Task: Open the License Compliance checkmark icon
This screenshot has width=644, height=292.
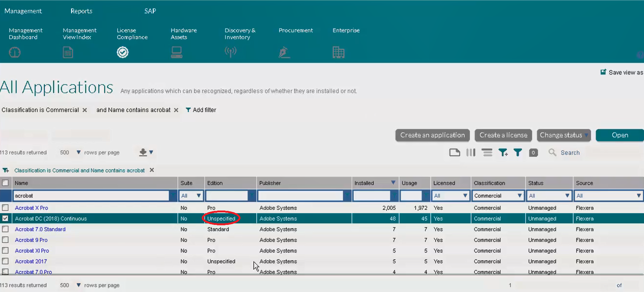Action: 122,52
